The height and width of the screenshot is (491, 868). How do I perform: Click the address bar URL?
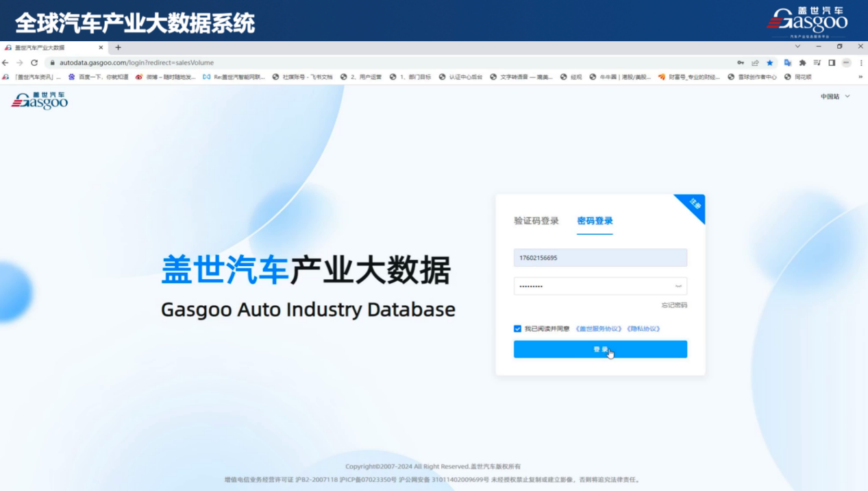click(136, 62)
